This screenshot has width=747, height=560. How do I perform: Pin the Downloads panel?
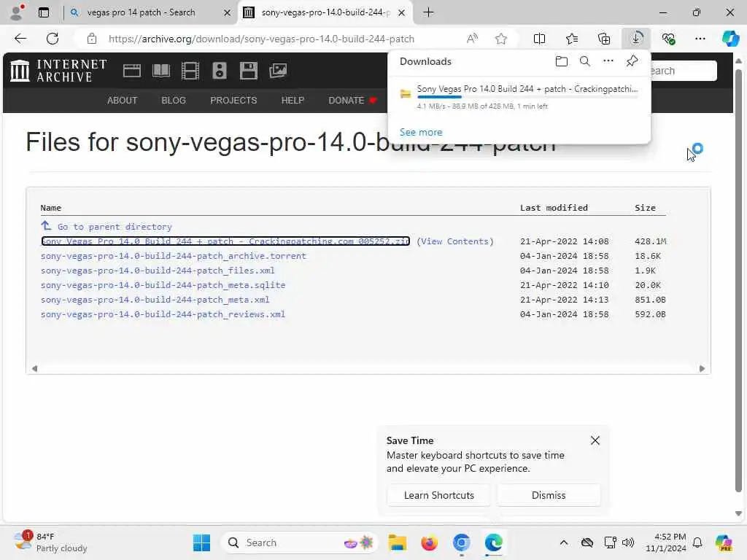[x=632, y=61]
